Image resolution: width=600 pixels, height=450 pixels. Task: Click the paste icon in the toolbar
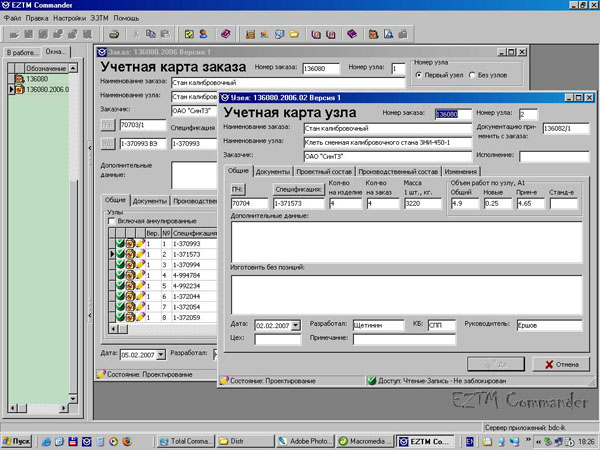pos(165,34)
